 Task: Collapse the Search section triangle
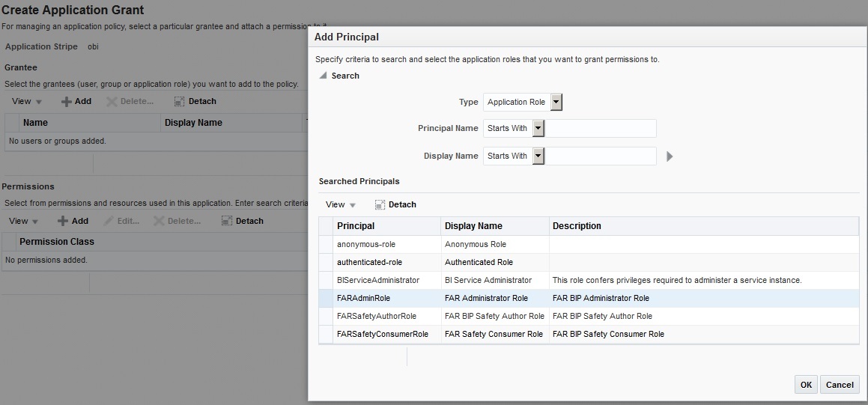(x=323, y=76)
